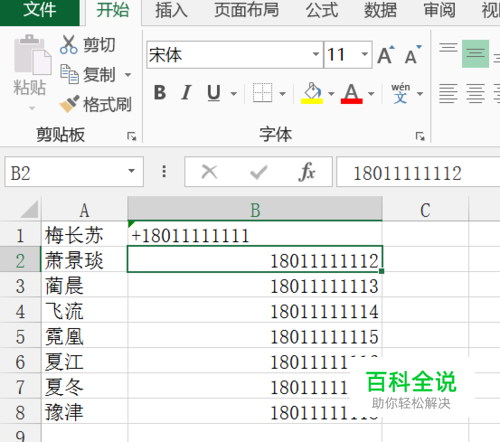This screenshot has width=500, height=442.
Task: Expand font color dropdown arrow
Action: coord(371,94)
